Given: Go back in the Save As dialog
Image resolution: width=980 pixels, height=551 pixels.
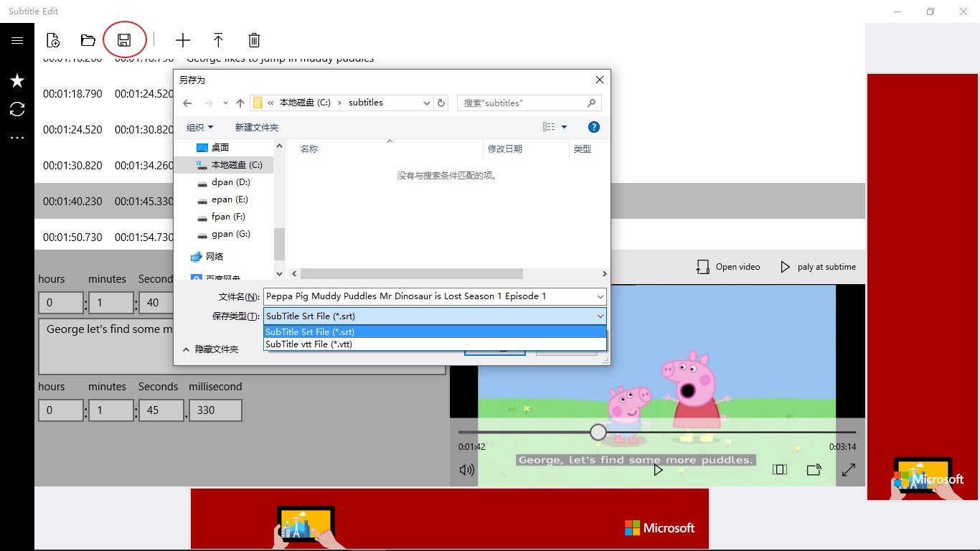Looking at the screenshot, I should 188,103.
